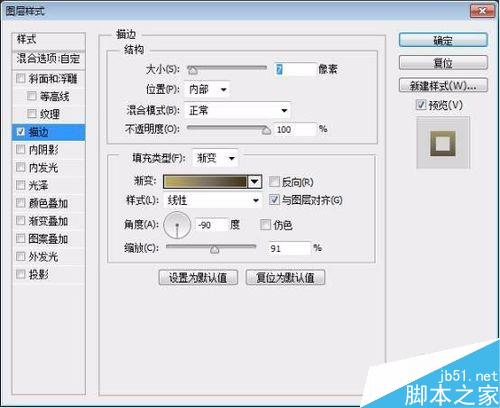Select the 渐变叠加 style row
The height and width of the screenshot is (408, 500).
tap(49, 221)
